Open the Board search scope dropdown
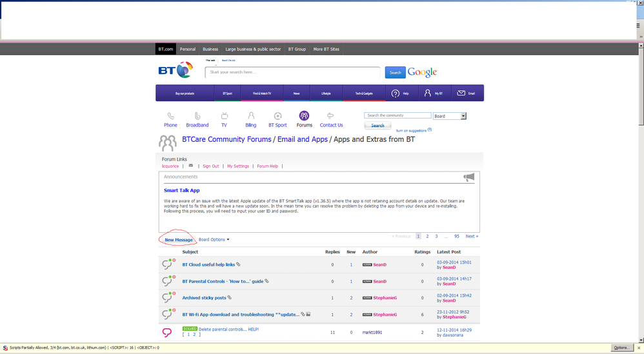This screenshot has height=354, width=644. pos(449,116)
